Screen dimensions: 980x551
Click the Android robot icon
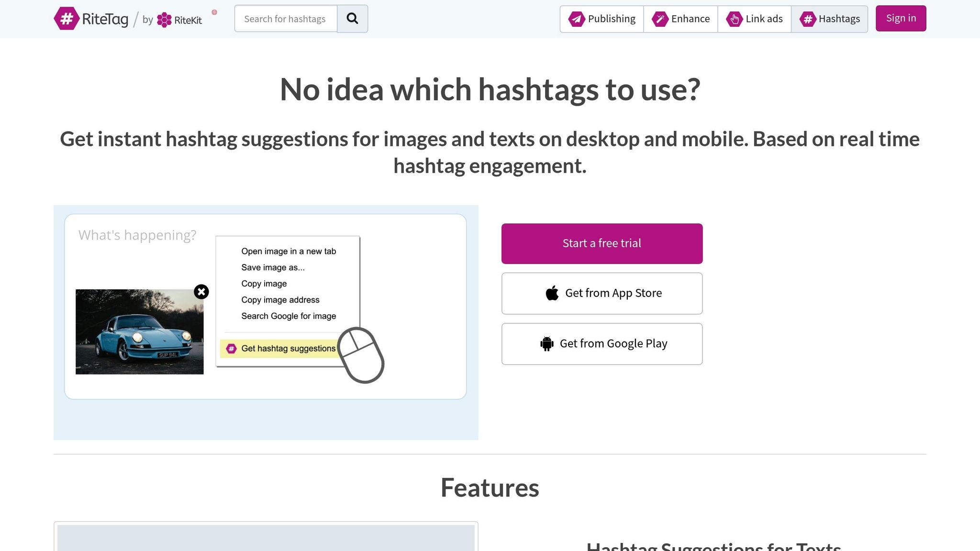coord(546,344)
